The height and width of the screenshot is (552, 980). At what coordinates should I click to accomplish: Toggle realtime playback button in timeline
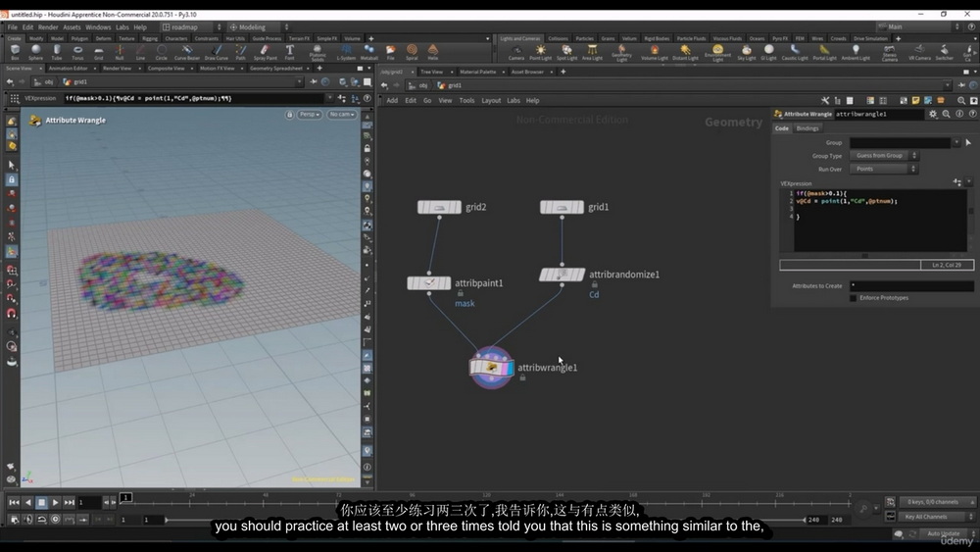coord(55,519)
